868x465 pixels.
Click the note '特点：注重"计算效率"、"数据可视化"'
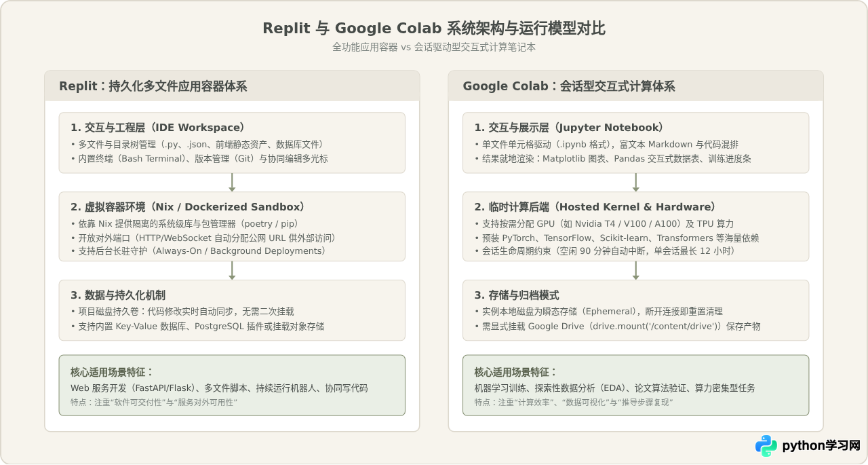(574, 403)
